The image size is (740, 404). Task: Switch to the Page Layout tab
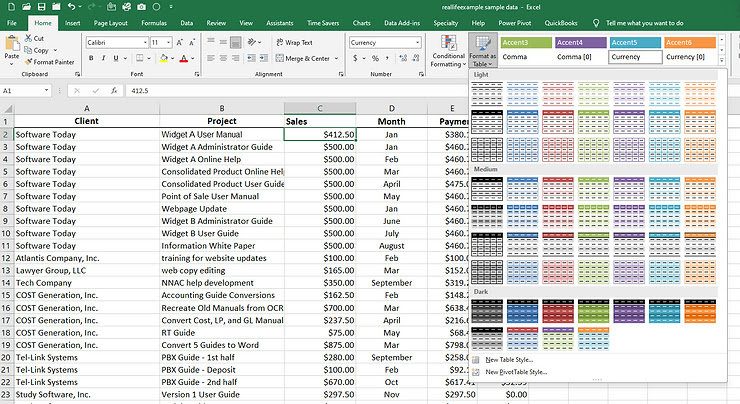tap(110, 23)
